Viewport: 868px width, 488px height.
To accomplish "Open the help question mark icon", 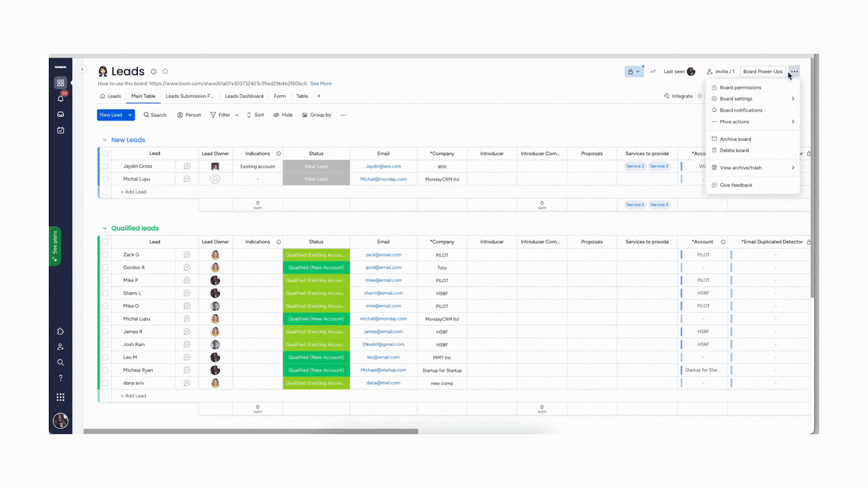I will coord(61,378).
